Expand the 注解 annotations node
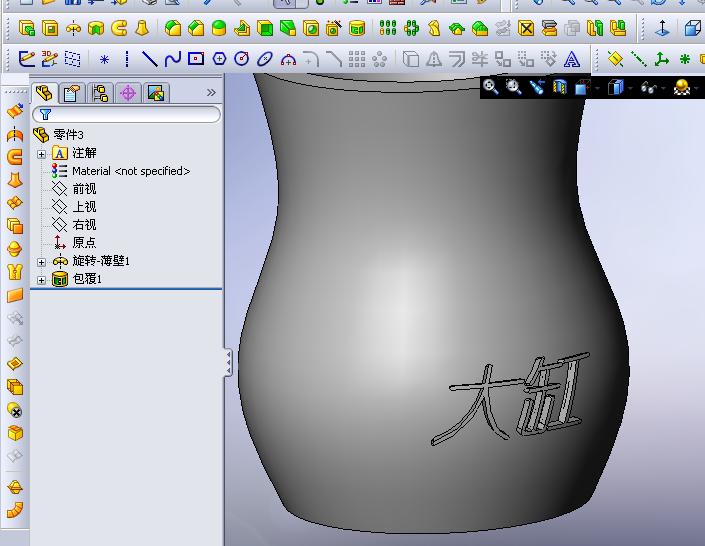This screenshot has width=705, height=546. click(x=41, y=154)
